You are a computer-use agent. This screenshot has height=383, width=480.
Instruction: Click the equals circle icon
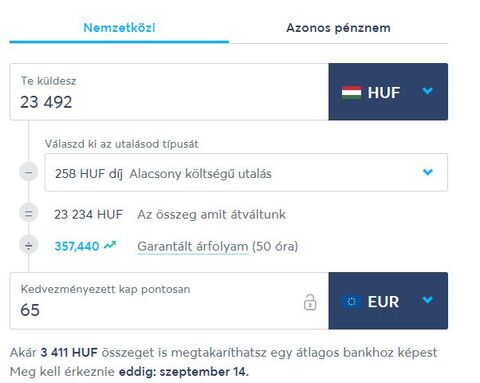pyautogui.click(x=29, y=213)
